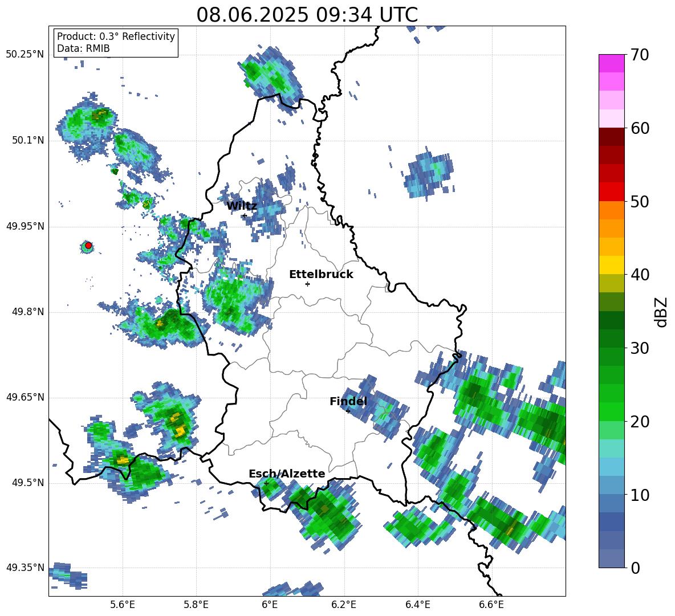
Task: Click the 49.8°N latitude label
Action: tap(28, 312)
